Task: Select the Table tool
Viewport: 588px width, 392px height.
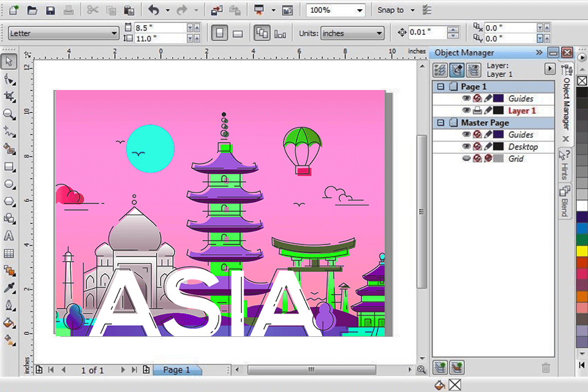Action: click(x=9, y=253)
